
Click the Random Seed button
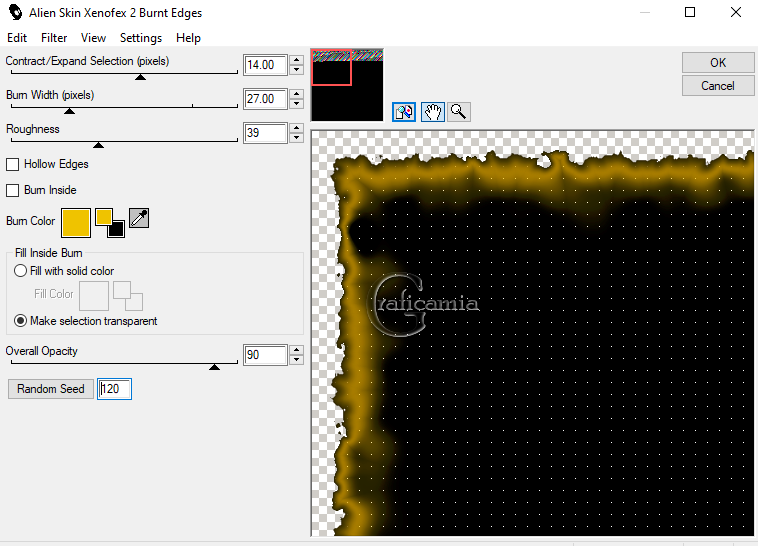tap(51, 389)
